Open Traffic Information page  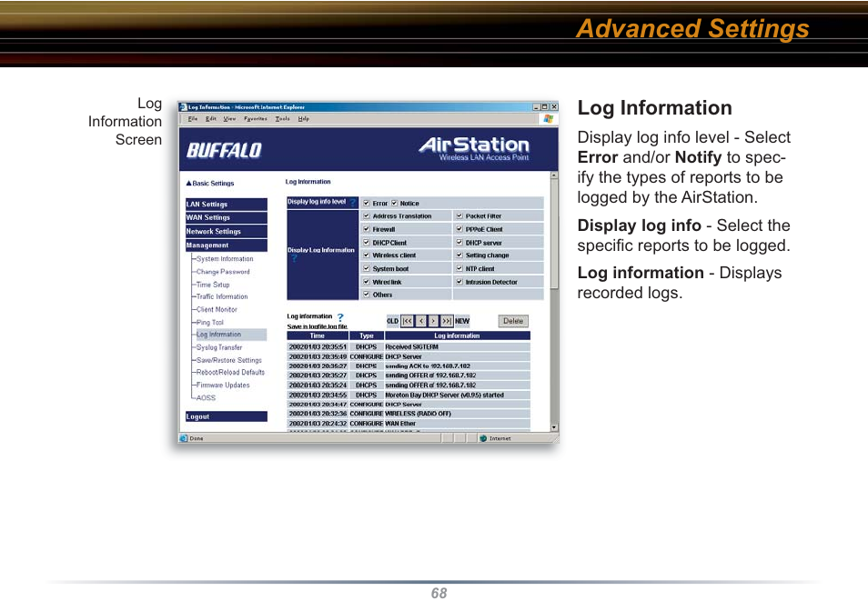pos(222,296)
